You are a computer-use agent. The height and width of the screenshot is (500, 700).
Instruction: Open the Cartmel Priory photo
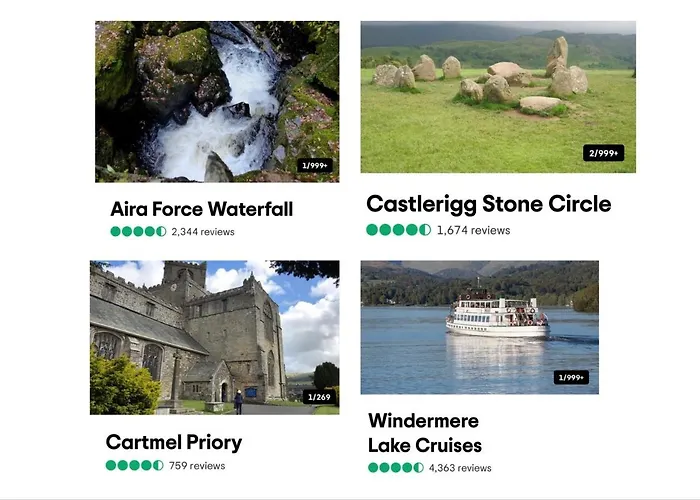pos(214,337)
